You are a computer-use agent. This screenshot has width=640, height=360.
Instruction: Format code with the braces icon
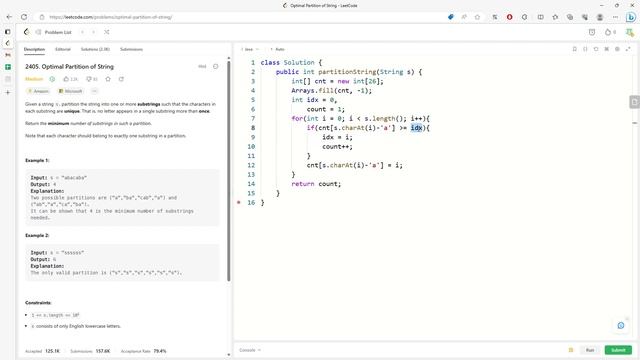585,49
